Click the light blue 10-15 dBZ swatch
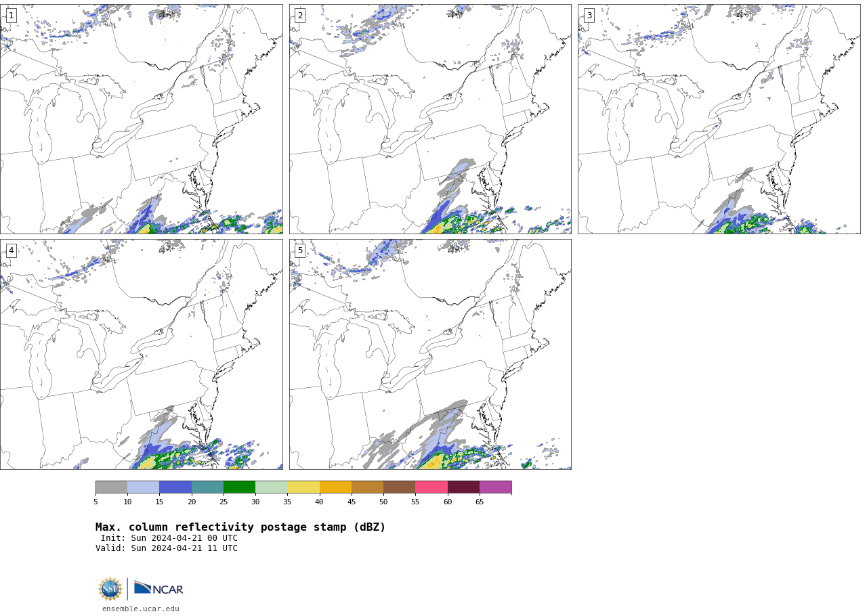Image resolution: width=867 pixels, height=616 pixels. [x=144, y=487]
